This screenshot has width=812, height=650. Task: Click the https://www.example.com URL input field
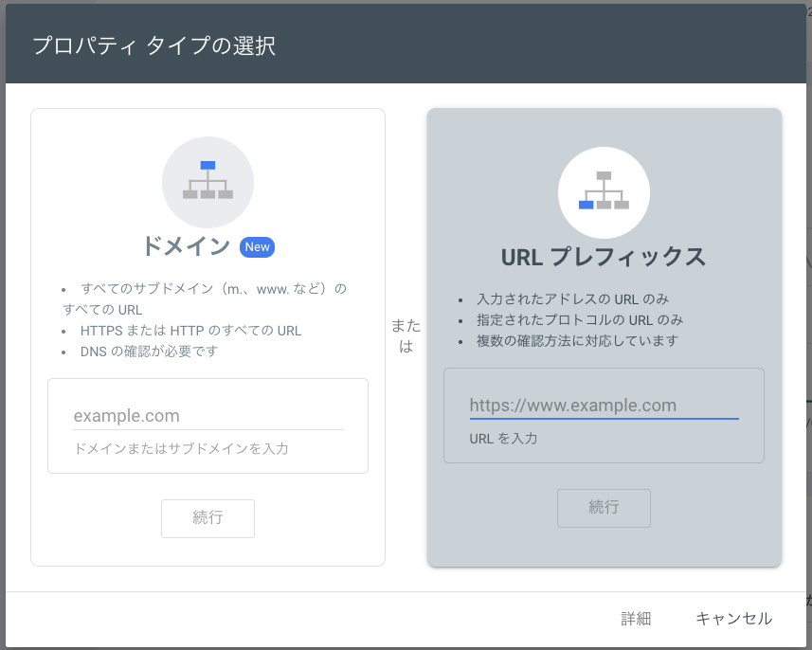point(604,405)
